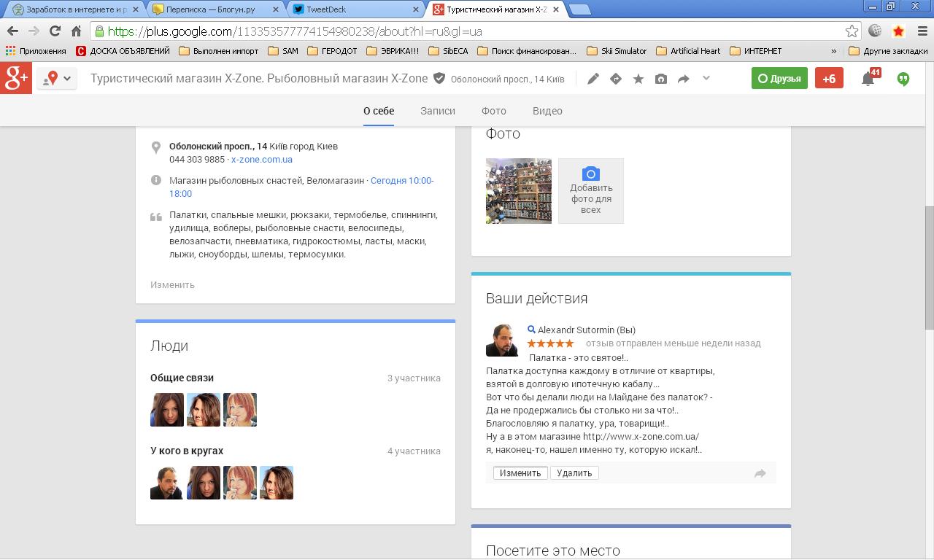Open the ГЕРОДОТ bookmarks folder
Viewport: 934px width, 560px height.
click(x=333, y=51)
